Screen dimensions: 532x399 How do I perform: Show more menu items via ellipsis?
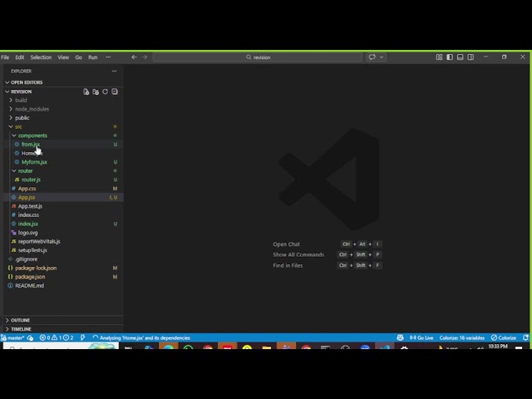108,57
